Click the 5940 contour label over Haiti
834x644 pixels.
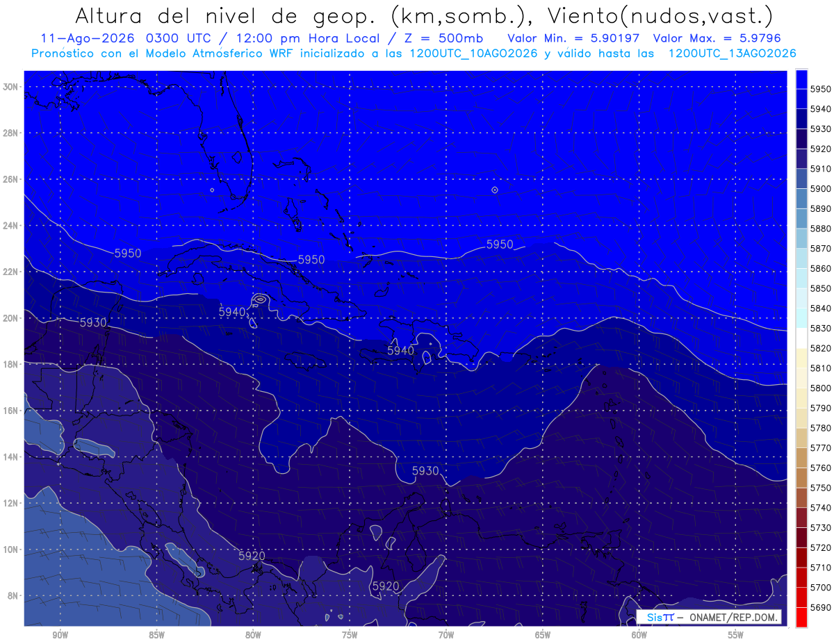click(401, 352)
